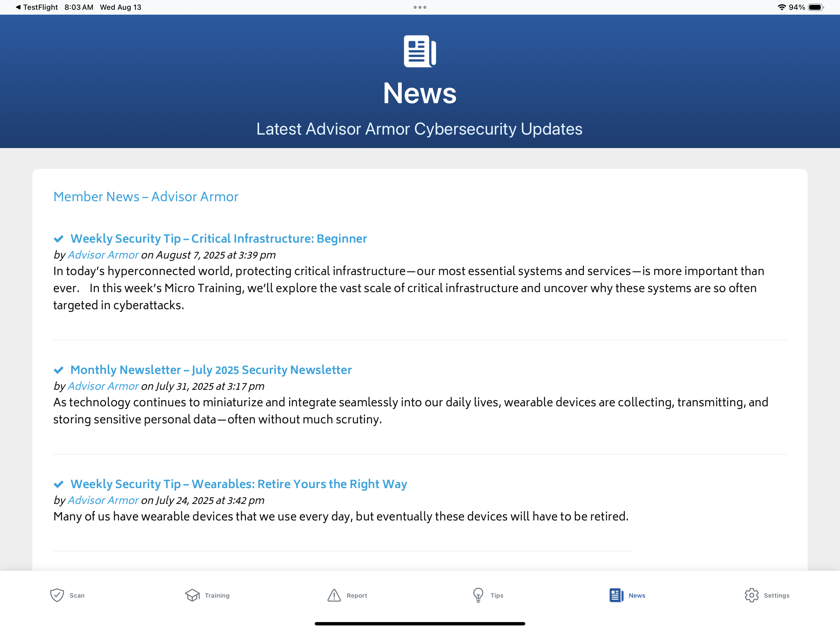Switch to the Tips tab label
The image size is (840, 630).
coord(497,596)
